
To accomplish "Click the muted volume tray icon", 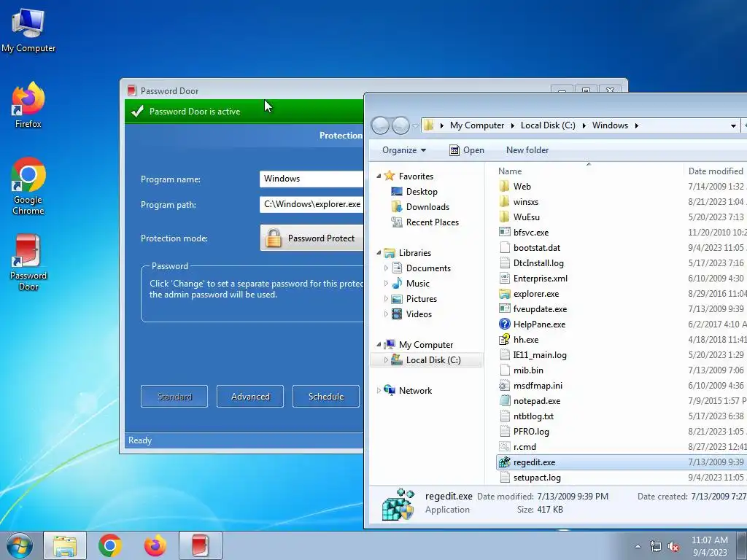I will 673,547.
